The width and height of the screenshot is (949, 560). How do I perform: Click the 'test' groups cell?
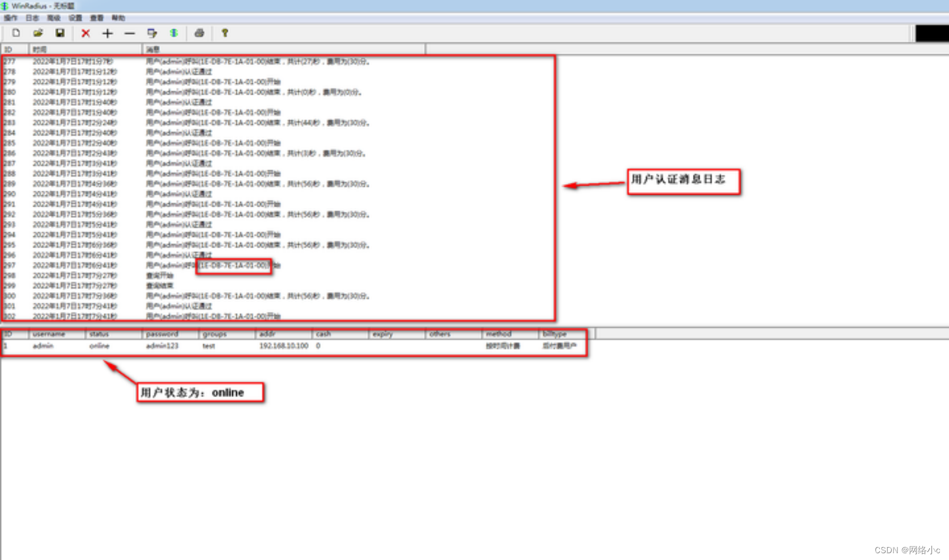208,346
